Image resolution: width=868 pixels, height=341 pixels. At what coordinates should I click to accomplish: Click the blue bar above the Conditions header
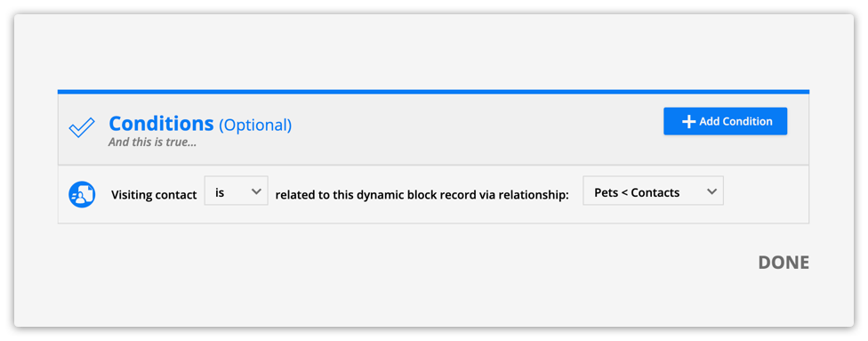point(433,92)
